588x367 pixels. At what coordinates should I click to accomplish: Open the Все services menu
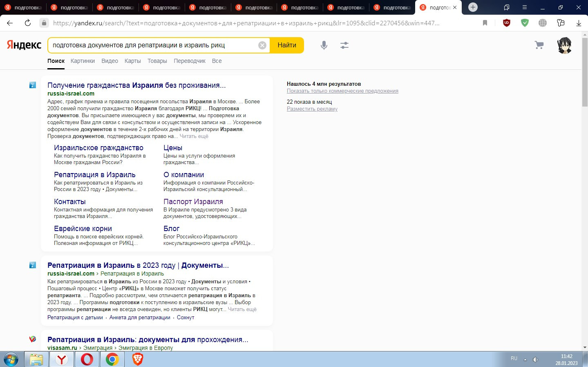point(217,61)
